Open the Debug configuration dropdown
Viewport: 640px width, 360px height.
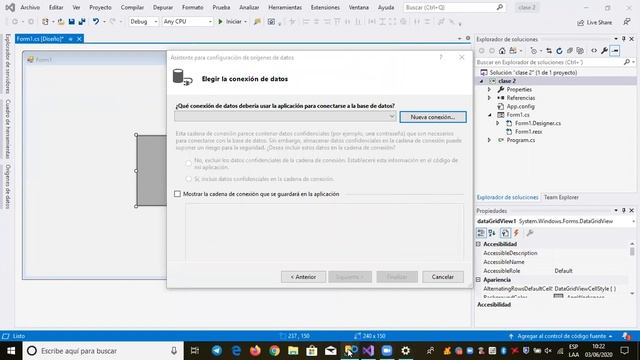(x=143, y=22)
